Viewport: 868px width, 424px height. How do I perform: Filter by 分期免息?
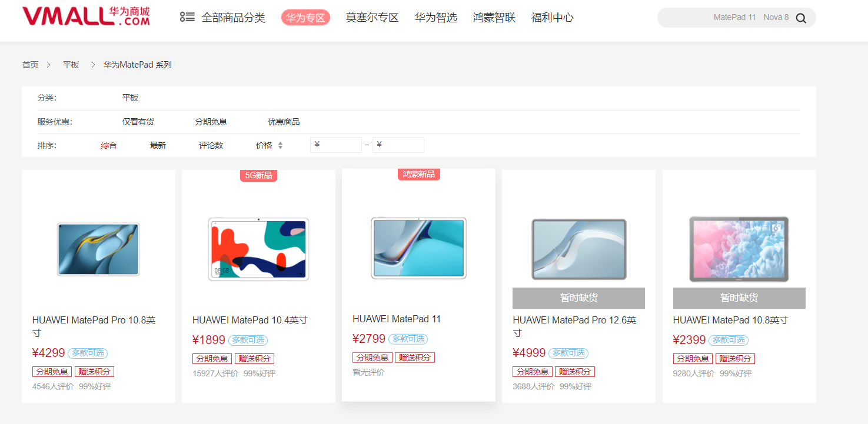click(211, 122)
